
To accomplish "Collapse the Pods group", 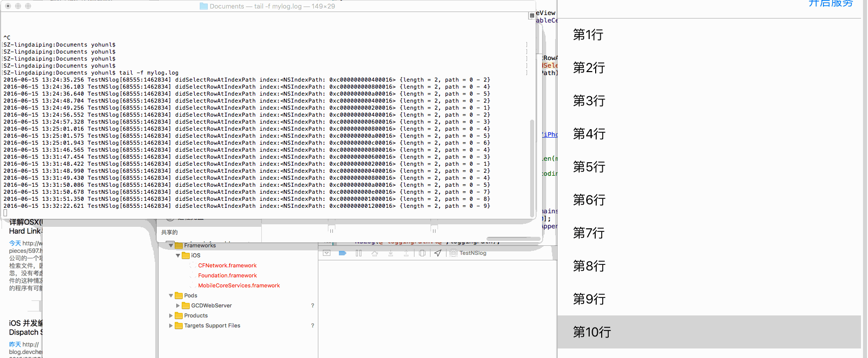I will (x=171, y=295).
